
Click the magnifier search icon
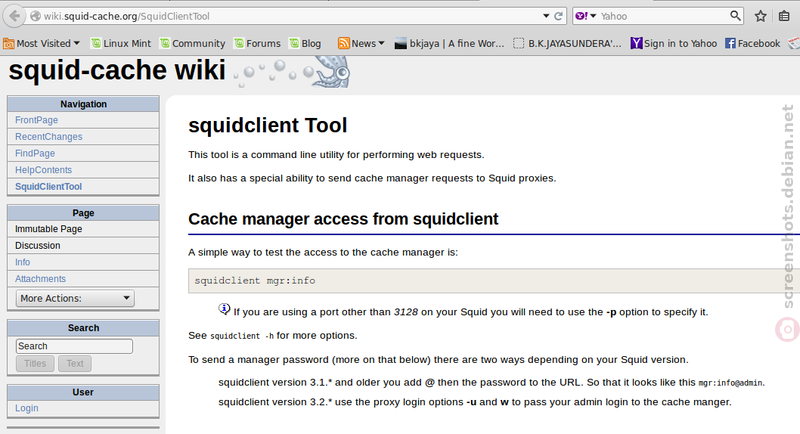point(735,16)
